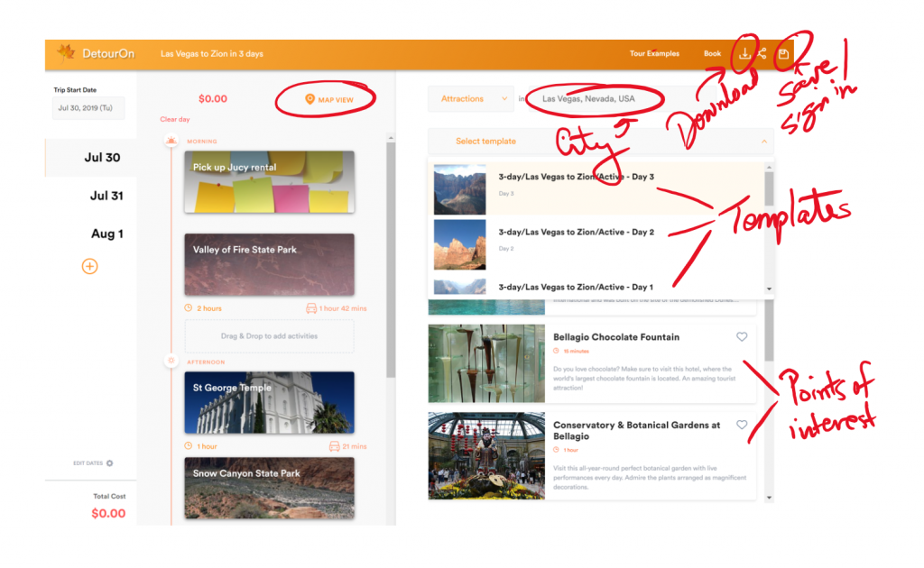Image resolution: width=924 pixels, height=568 pixels.
Task: Click the car icon beside 21 mins
Action: (334, 446)
